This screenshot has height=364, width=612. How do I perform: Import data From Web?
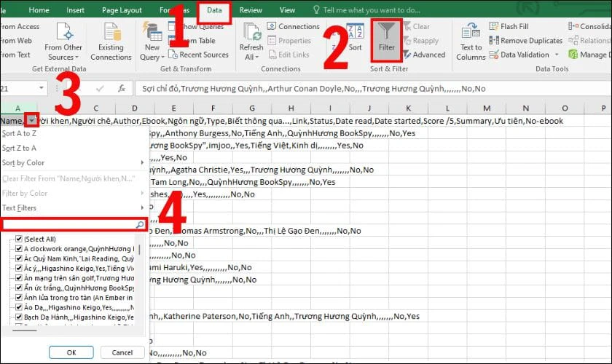pyautogui.click(x=16, y=41)
